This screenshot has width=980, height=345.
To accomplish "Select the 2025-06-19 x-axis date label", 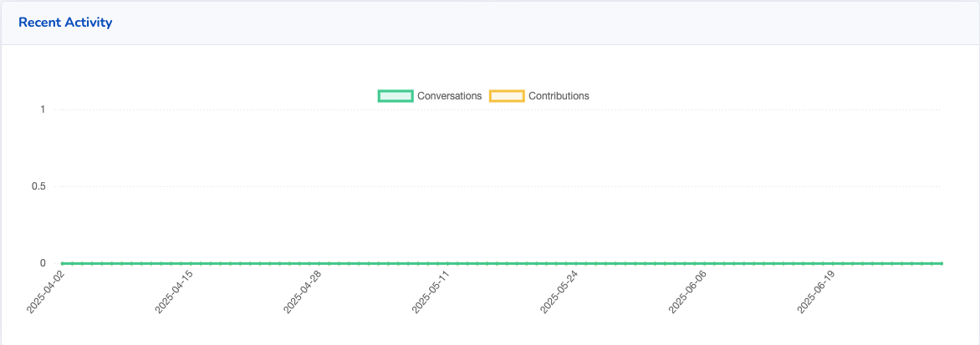I will click(x=817, y=292).
